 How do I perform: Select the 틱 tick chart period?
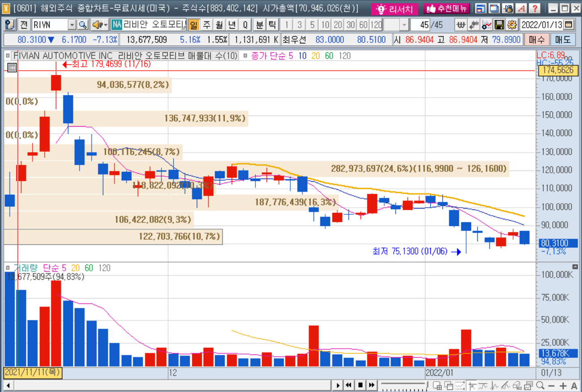pyautogui.click(x=272, y=25)
